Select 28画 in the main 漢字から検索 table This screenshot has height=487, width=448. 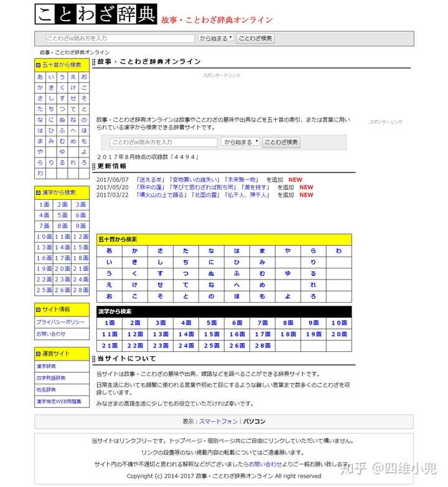click(263, 346)
